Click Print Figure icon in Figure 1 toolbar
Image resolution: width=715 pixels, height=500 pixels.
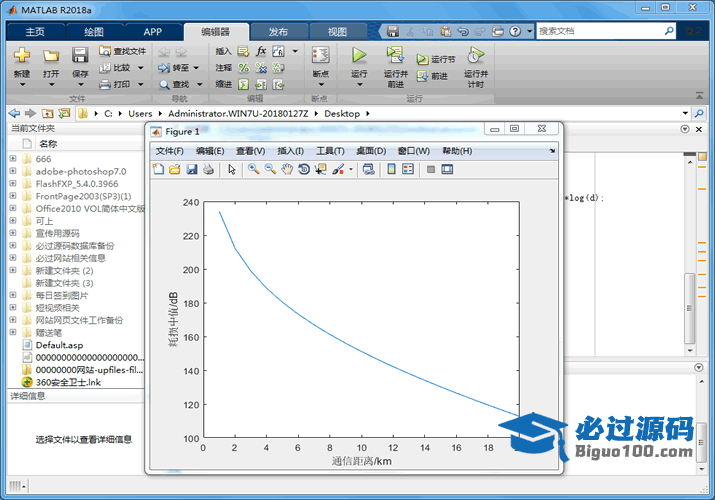tap(208, 170)
